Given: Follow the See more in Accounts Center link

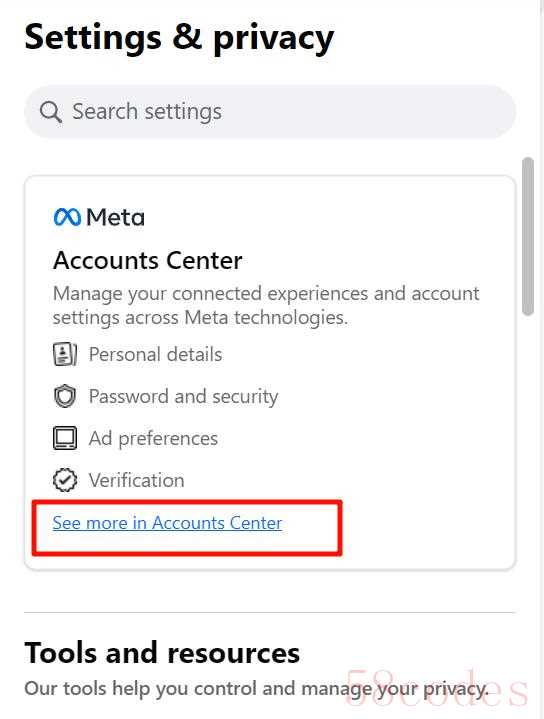Looking at the screenshot, I should pyautogui.click(x=167, y=523).
